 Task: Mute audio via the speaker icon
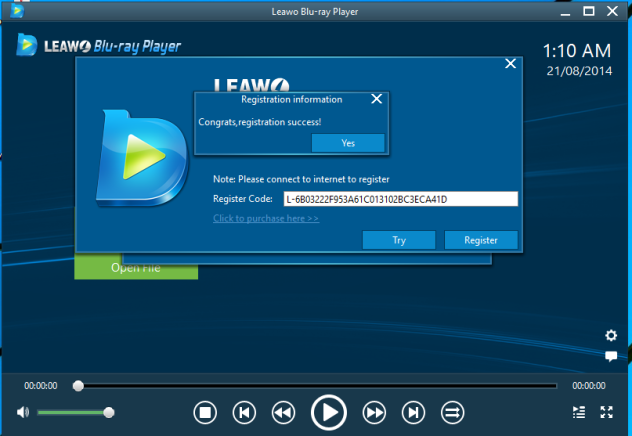[23, 412]
